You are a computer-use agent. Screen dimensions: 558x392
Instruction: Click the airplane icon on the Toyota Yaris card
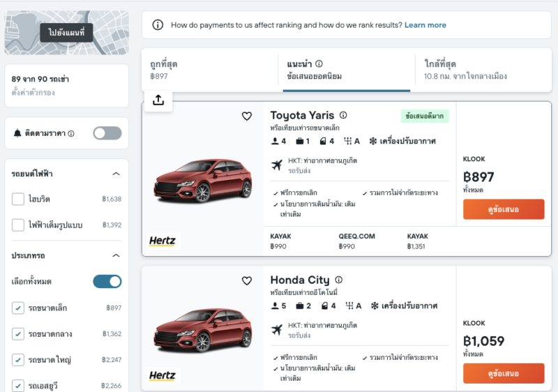277,165
